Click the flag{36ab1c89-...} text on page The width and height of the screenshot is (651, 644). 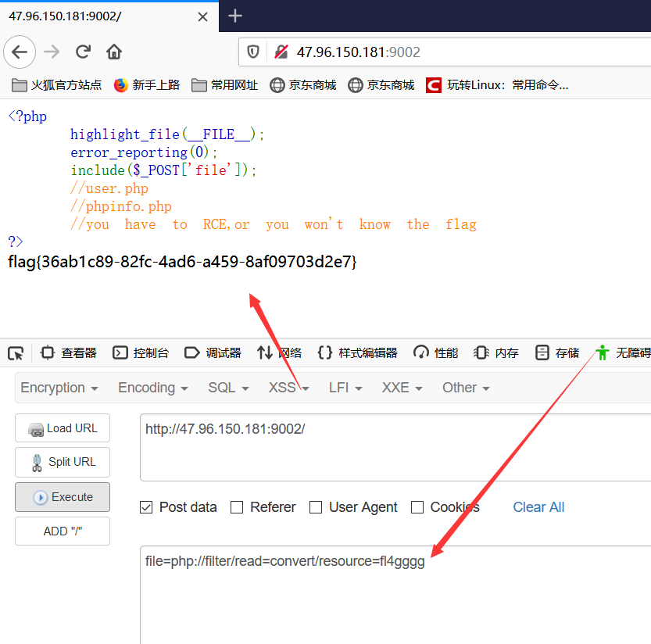tap(182, 262)
